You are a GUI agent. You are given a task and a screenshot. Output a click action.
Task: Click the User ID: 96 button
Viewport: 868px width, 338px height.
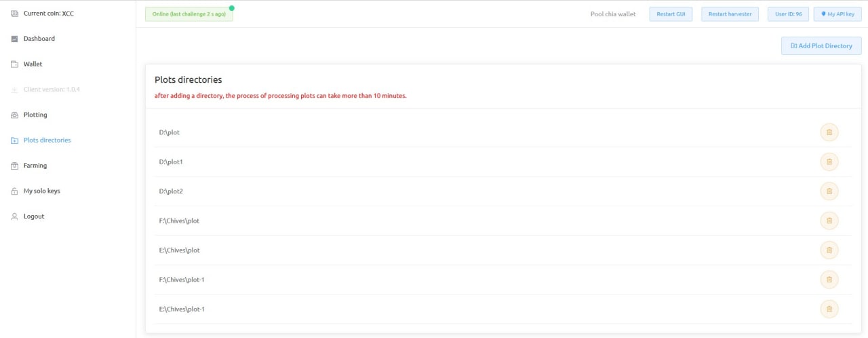[788, 14]
